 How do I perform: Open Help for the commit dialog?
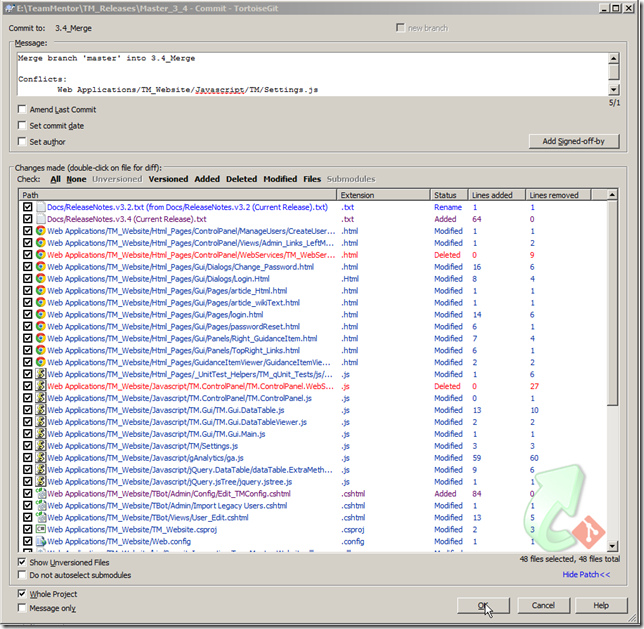[601, 605]
